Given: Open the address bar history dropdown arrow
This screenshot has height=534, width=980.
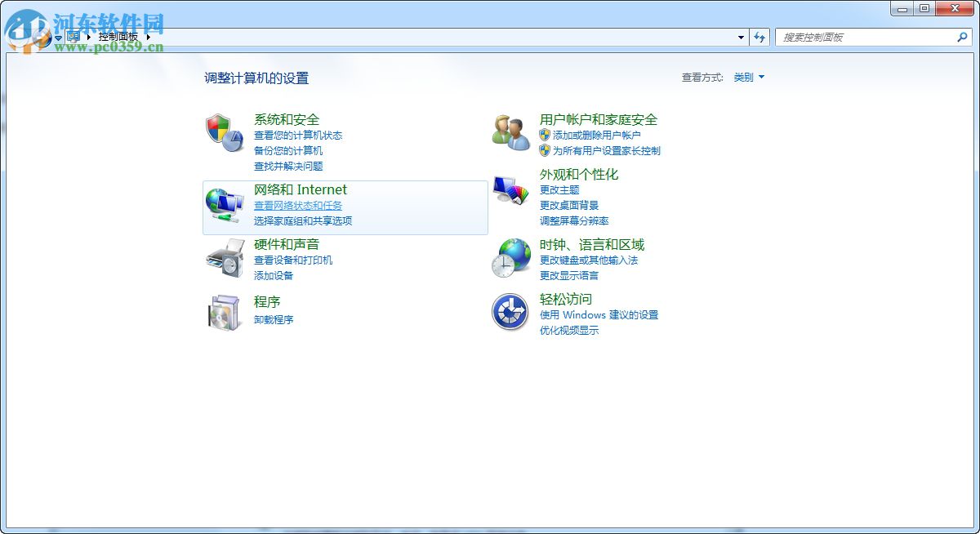Looking at the screenshot, I should tap(740, 37).
